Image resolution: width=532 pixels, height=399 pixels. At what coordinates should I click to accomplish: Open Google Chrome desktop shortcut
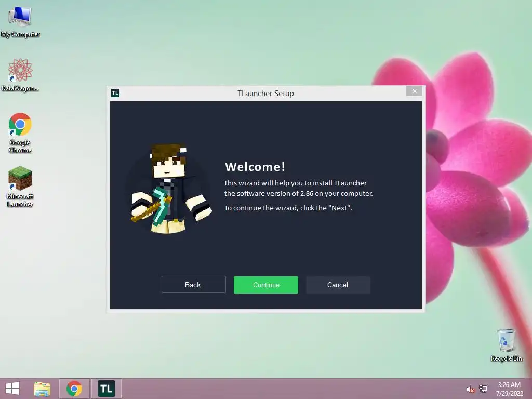[x=20, y=132]
